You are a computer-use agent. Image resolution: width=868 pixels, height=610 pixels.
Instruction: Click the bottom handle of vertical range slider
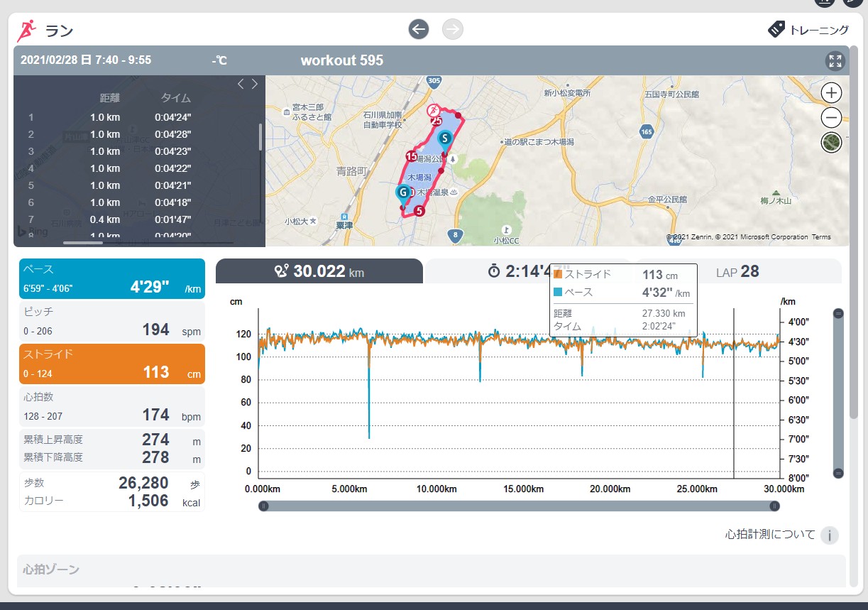click(838, 473)
